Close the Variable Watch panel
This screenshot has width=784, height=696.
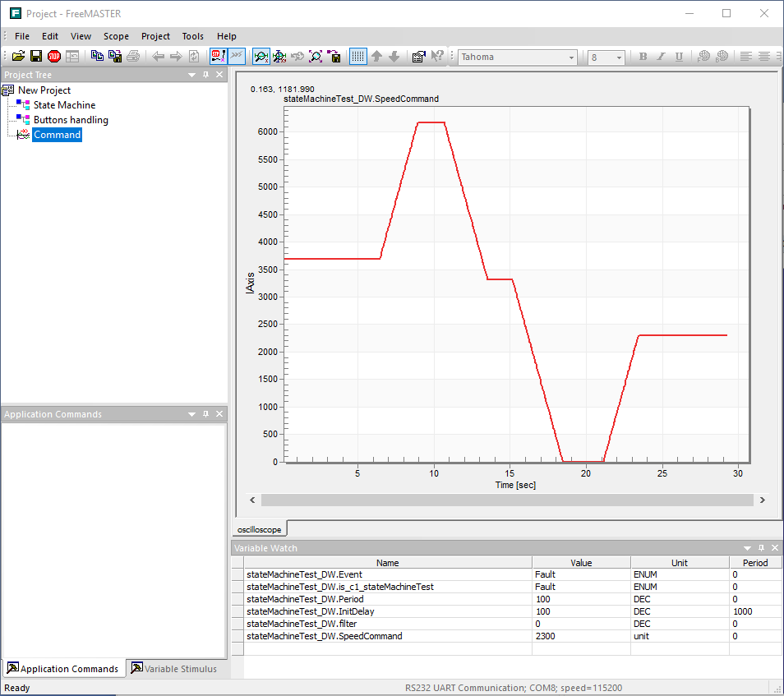pos(775,548)
